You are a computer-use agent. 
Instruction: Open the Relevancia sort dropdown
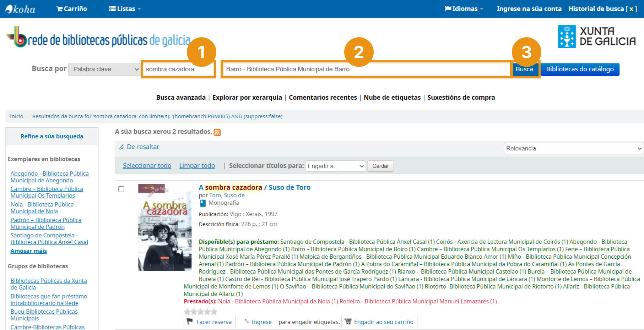pos(573,148)
